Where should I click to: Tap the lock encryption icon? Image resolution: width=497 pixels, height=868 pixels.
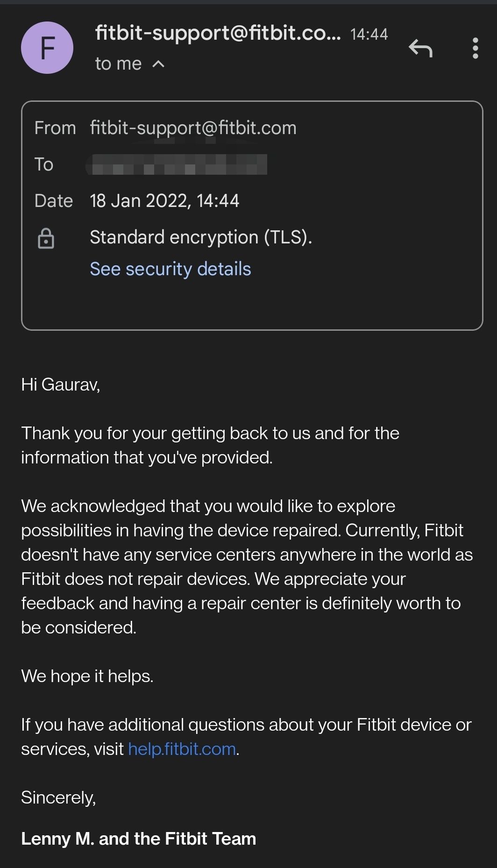tap(46, 238)
